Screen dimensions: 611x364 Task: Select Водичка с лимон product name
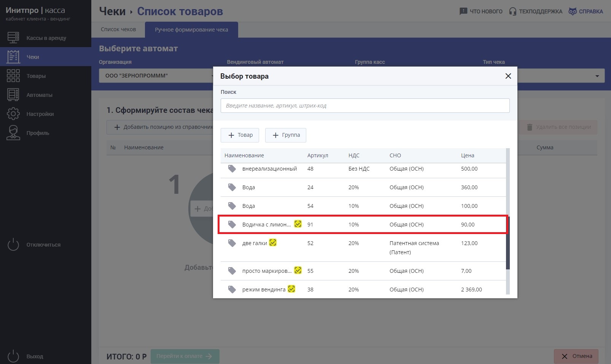click(x=266, y=225)
